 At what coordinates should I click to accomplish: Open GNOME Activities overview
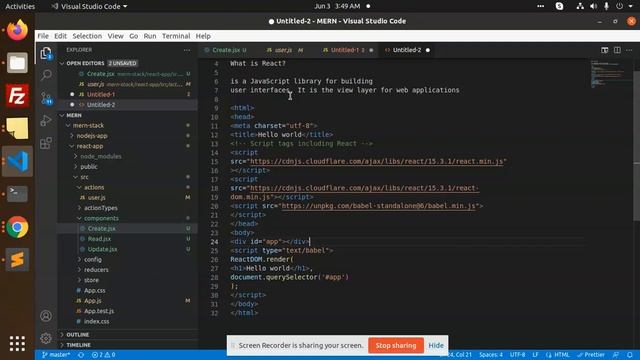click(20, 6)
